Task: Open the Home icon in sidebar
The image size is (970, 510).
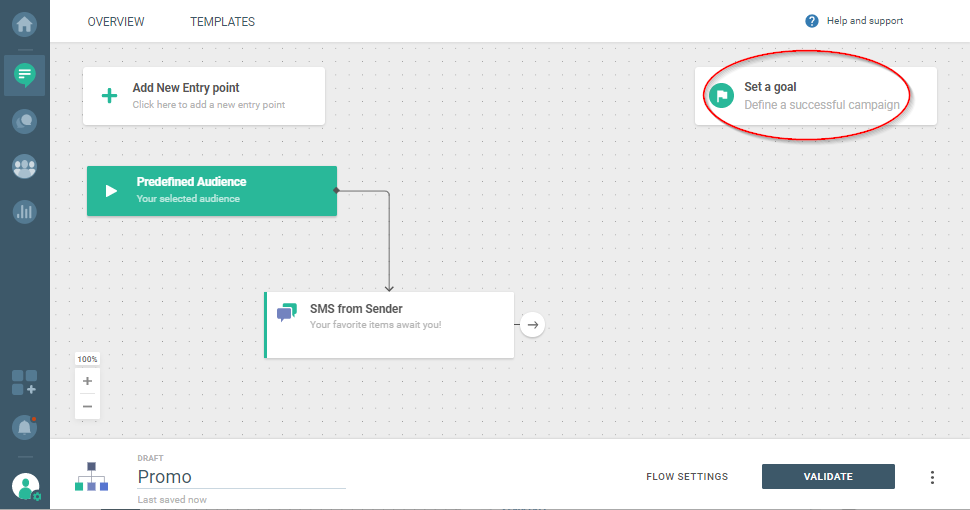Action: [x=24, y=22]
